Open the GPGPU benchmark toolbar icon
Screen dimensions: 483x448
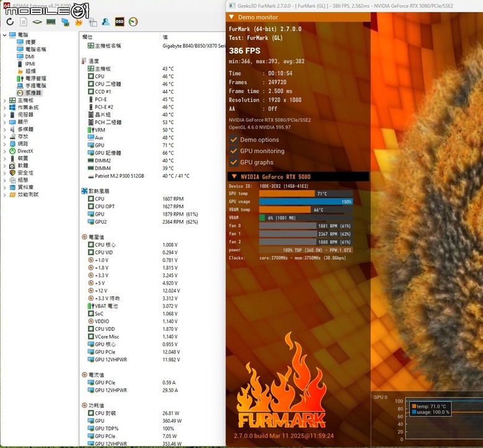[65, 22]
